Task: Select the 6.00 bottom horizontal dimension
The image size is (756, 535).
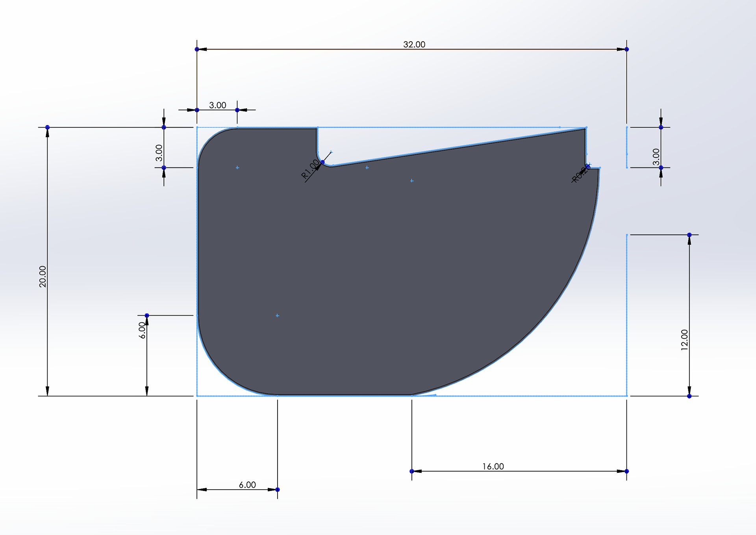Action: (x=246, y=485)
